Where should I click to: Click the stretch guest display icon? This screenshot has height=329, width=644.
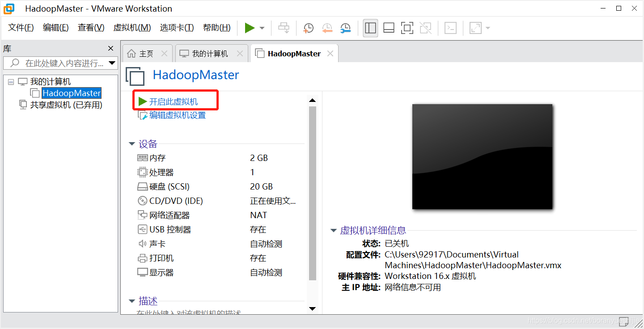pos(475,28)
